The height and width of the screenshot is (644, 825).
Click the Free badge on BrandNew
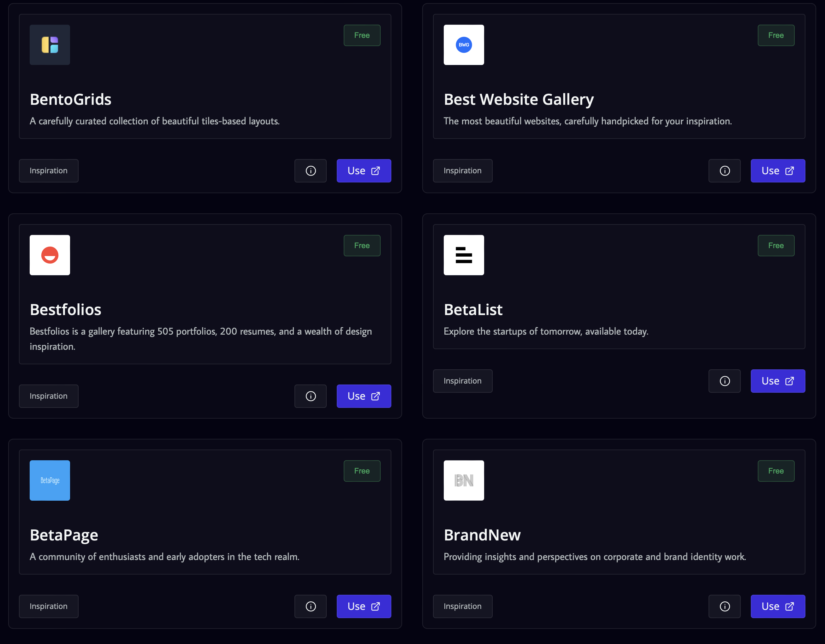(776, 471)
